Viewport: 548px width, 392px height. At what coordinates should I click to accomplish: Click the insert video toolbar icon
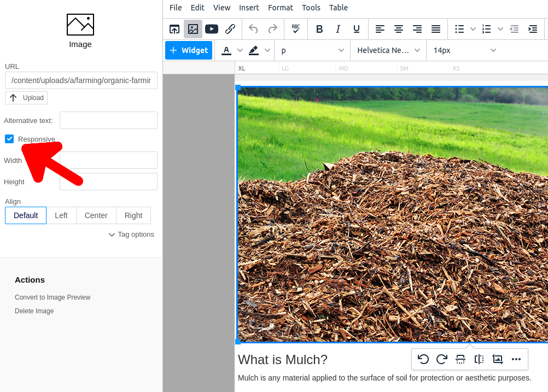tap(212, 29)
